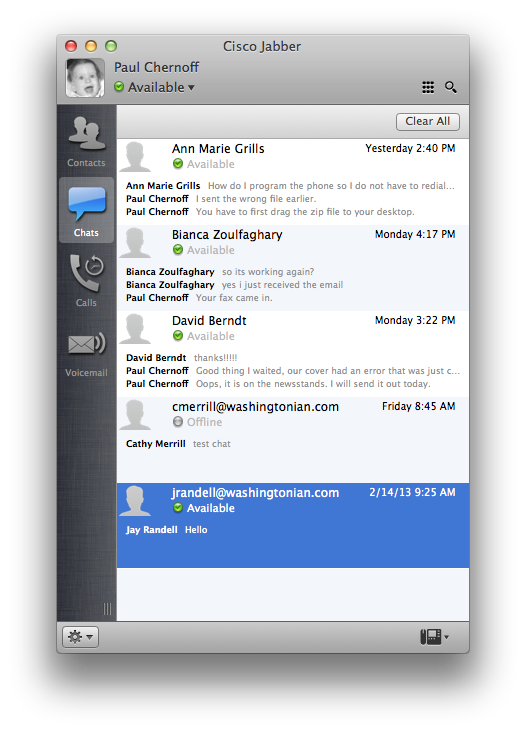Open Bianca Zoulfaghary chat

pyautogui.click(x=293, y=268)
